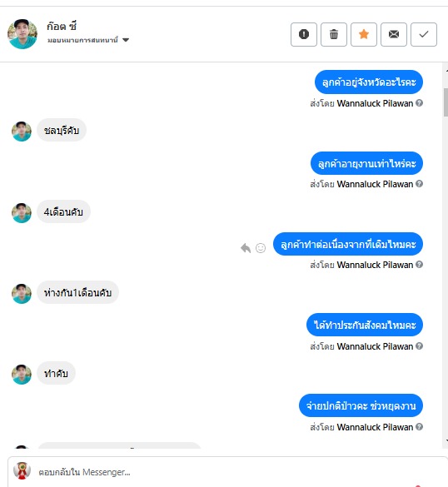The height and width of the screenshot is (487, 448).
Task: Click the scrollbar down arrow
Action: coord(446,440)
